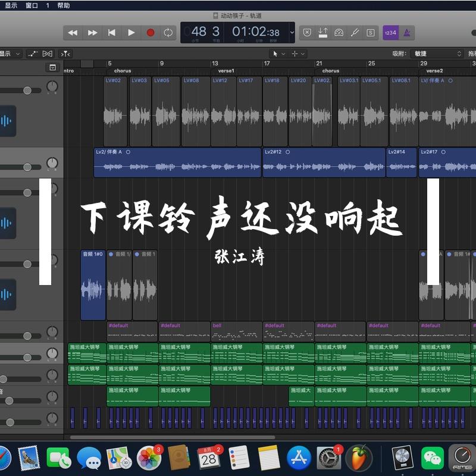Toggle the Catch Playhead icon
The image size is (476, 476).
[65, 54]
